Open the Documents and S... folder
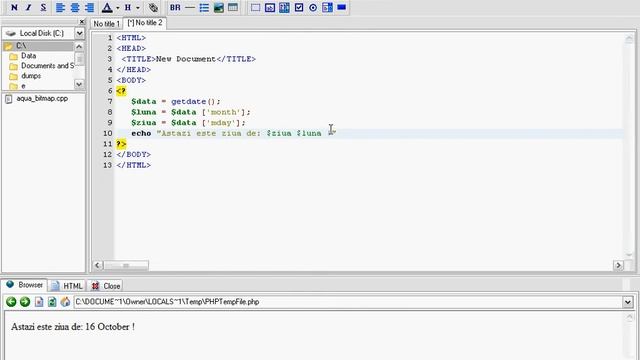This screenshot has height=360, width=640. 47,66
